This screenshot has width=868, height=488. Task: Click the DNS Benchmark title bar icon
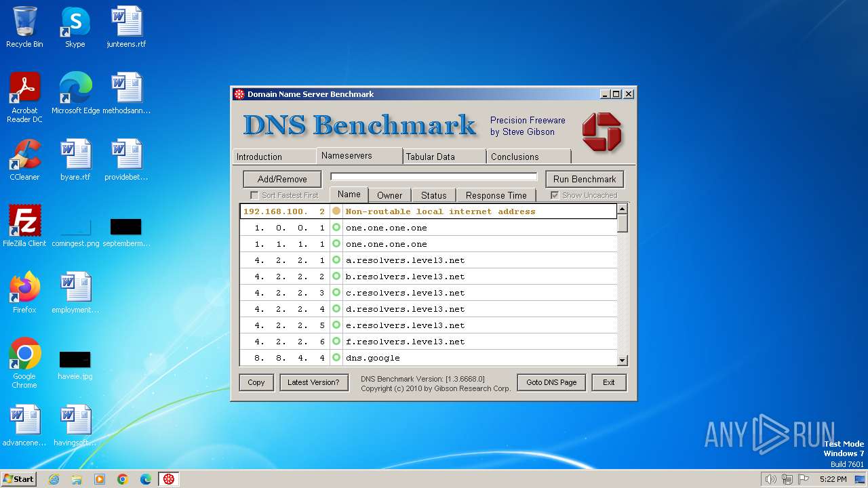coord(239,94)
